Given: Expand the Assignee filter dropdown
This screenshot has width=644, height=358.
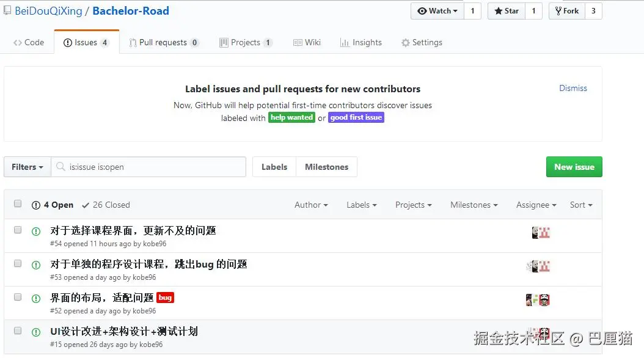Looking at the screenshot, I should pos(536,205).
